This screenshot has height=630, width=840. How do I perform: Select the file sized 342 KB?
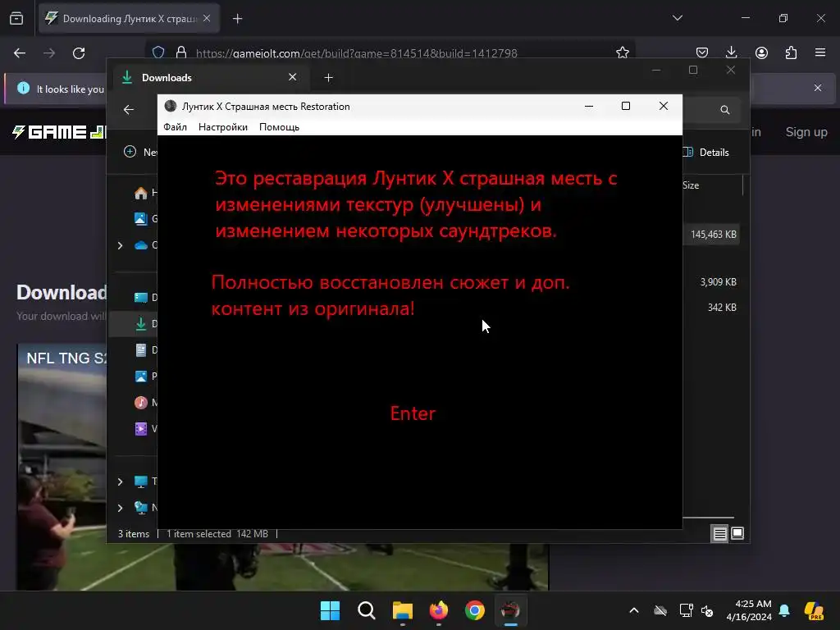tap(722, 308)
